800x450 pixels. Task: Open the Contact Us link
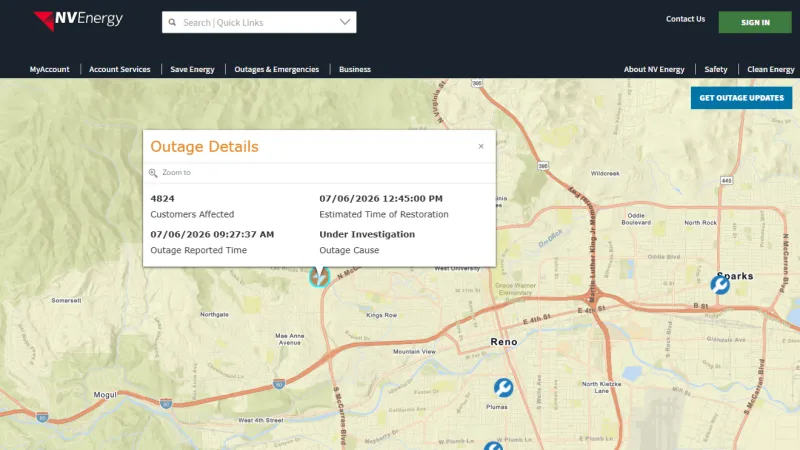pos(685,19)
